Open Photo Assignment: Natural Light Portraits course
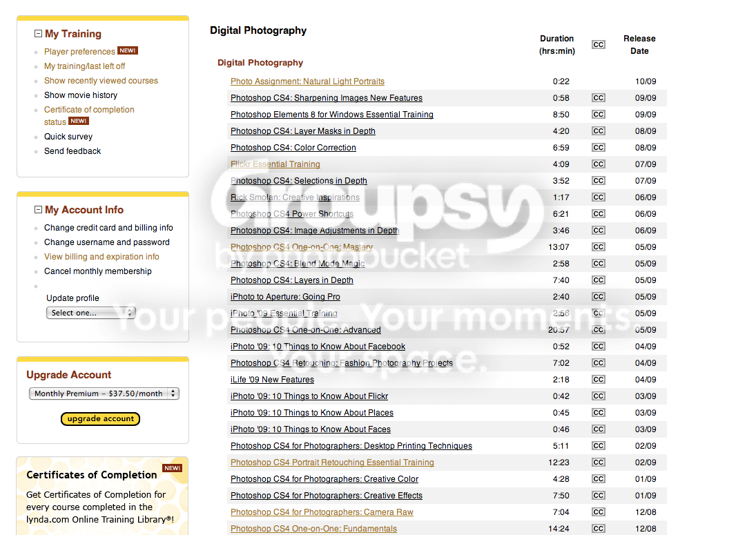The image size is (756, 535). [308, 81]
